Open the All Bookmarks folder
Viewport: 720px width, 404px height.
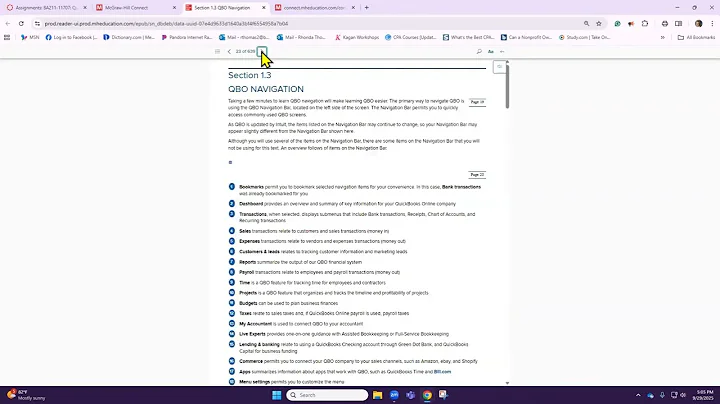696,37
